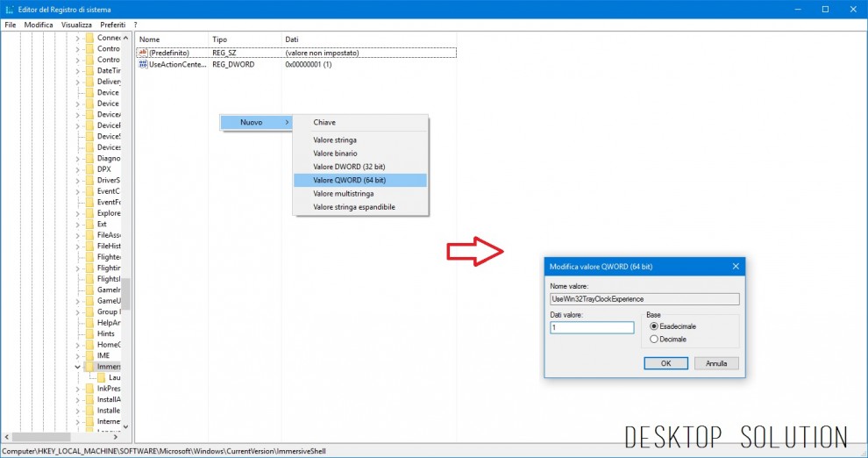Collapse the Immers key
This screenshot has width=868, height=458.
coord(77,367)
